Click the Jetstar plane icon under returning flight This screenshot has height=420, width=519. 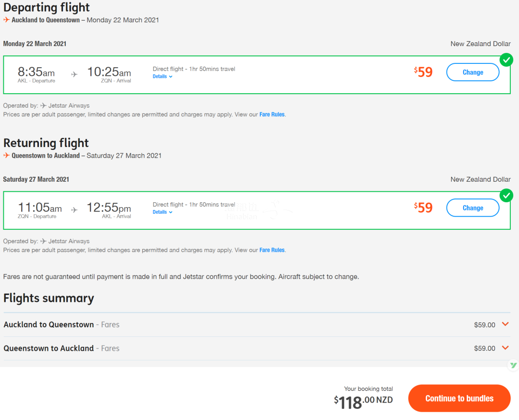click(x=44, y=241)
